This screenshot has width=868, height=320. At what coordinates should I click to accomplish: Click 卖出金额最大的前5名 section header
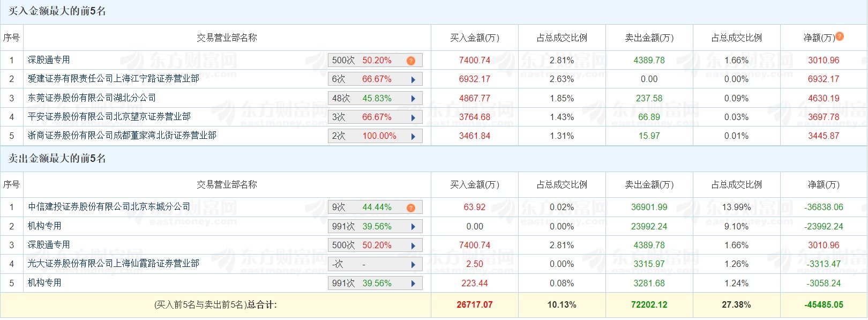point(57,158)
